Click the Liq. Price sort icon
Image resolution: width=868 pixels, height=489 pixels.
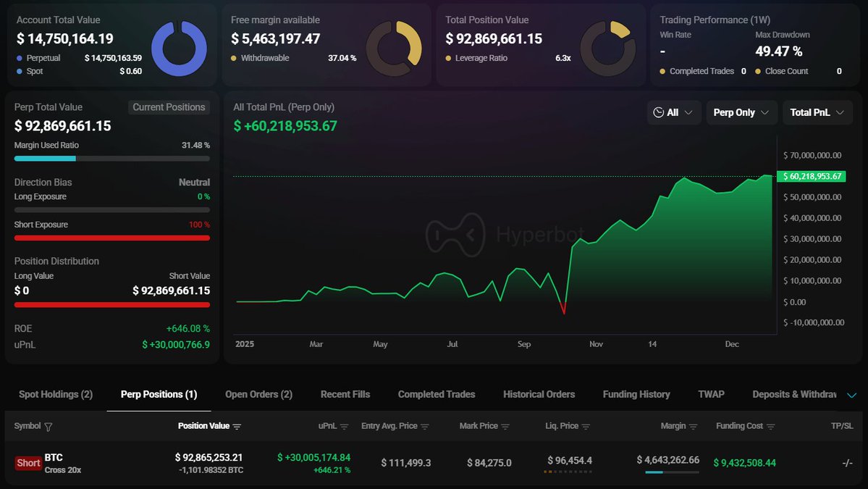click(x=586, y=427)
